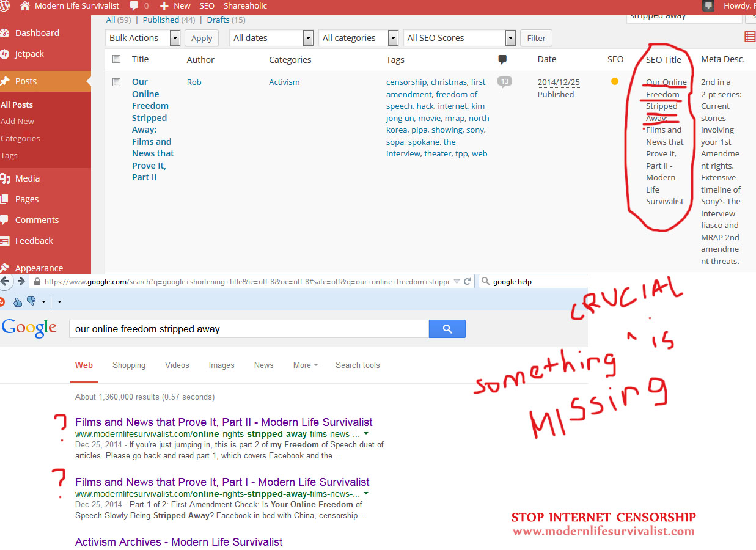Image resolution: width=756 pixels, height=550 pixels.
Task: Switch to the Images tab in Google
Action: click(x=221, y=365)
